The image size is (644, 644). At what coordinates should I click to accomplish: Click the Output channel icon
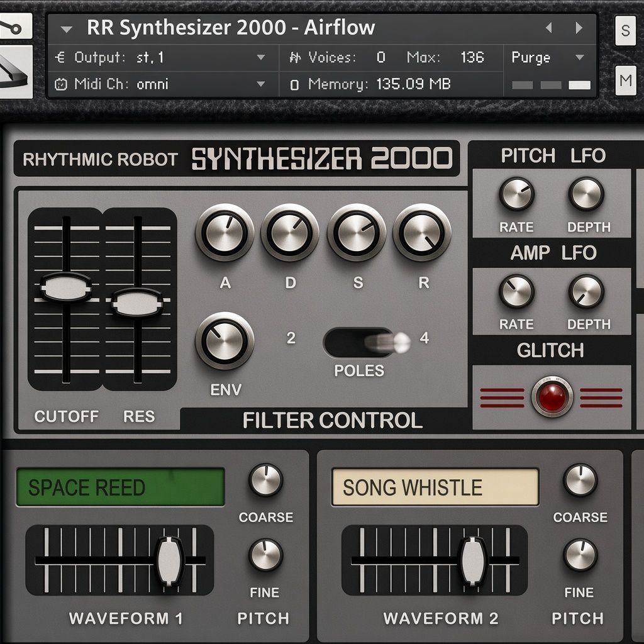coord(60,57)
